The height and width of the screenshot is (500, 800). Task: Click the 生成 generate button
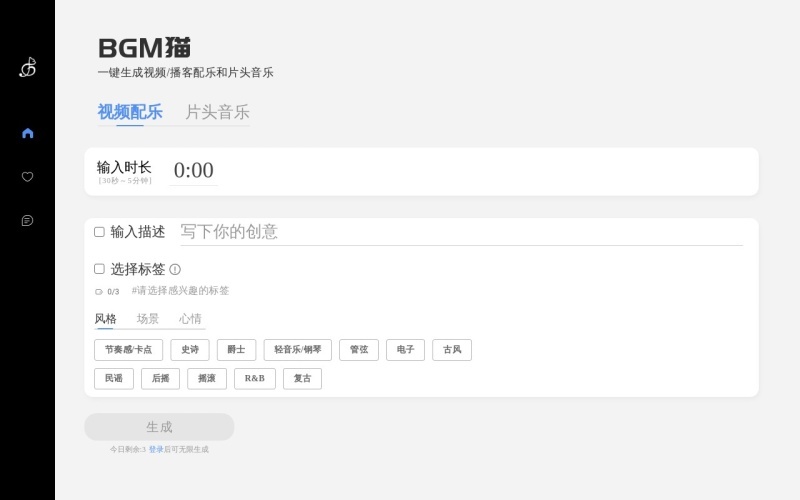(x=159, y=427)
